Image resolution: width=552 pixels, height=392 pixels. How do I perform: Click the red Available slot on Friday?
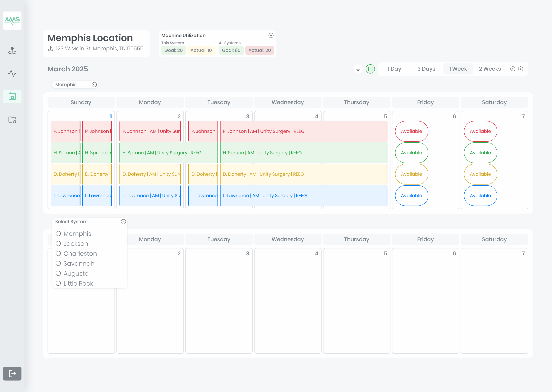411,131
